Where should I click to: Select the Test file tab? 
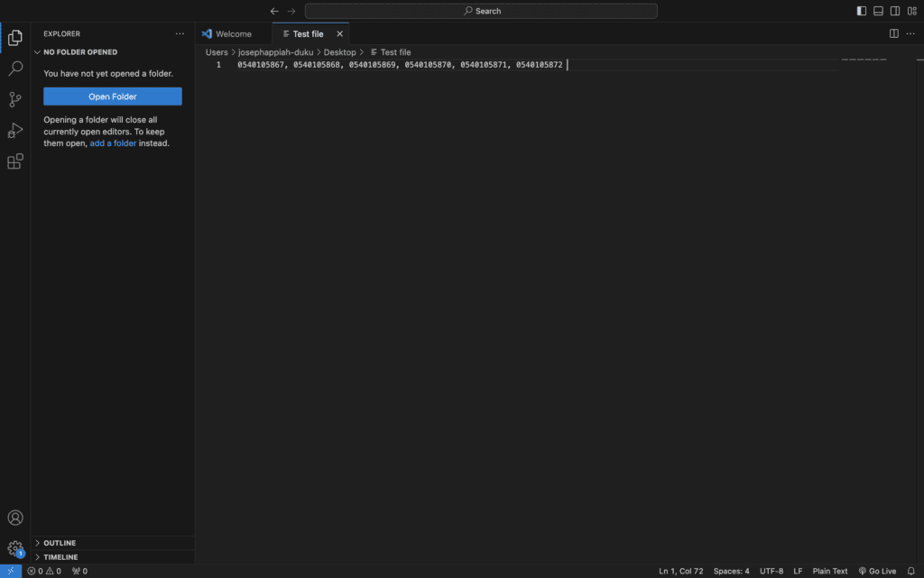[x=308, y=33]
